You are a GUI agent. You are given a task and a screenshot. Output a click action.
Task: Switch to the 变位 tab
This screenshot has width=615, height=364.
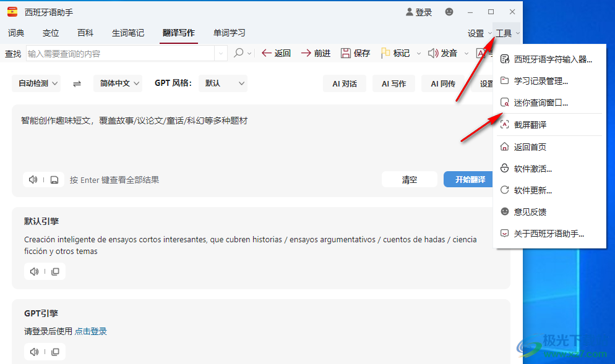(x=51, y=33)
